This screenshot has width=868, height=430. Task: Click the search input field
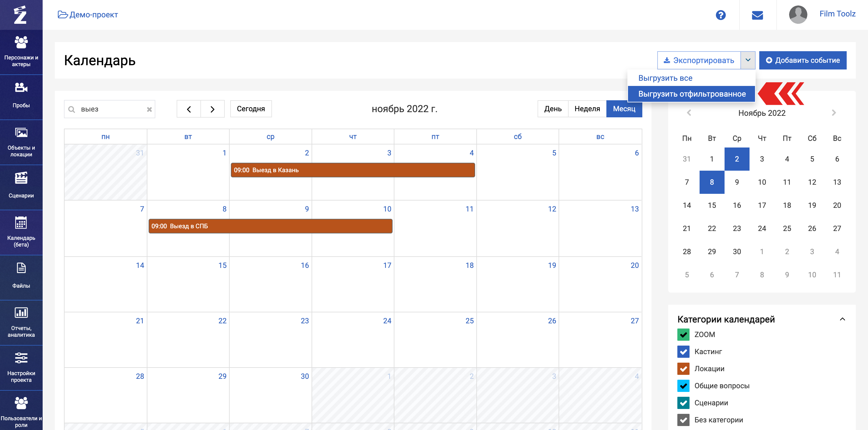click(110, 109)
